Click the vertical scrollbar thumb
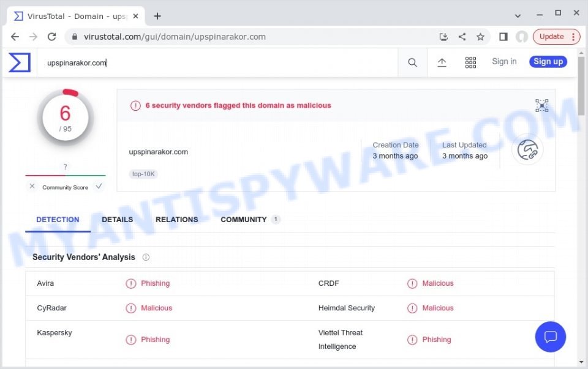Screen dimensions: 588x369 [581, 86]
